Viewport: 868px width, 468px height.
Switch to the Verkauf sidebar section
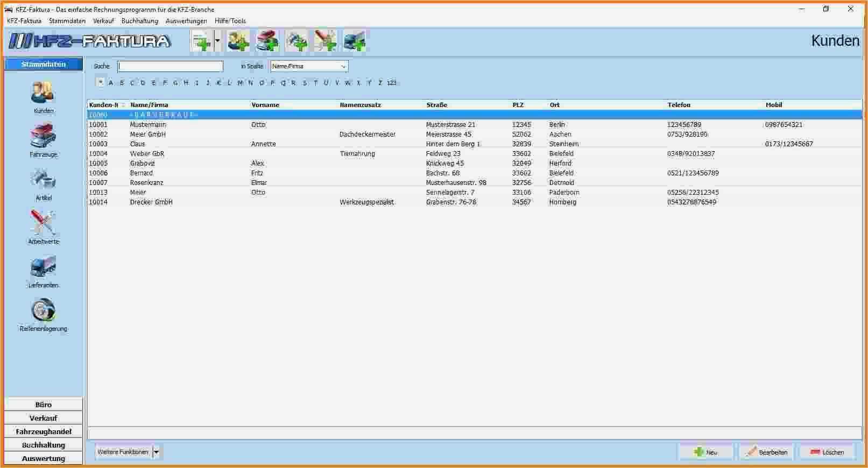[x=44, y=418]
